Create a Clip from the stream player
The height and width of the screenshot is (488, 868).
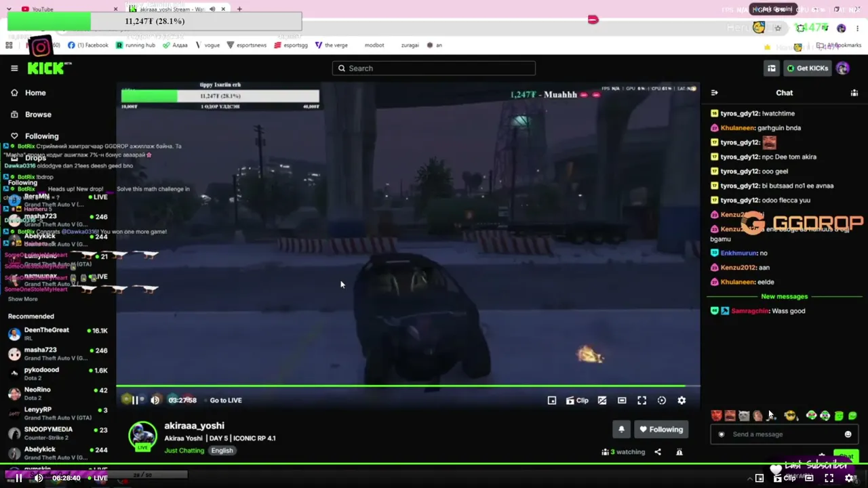pos(577,401)
